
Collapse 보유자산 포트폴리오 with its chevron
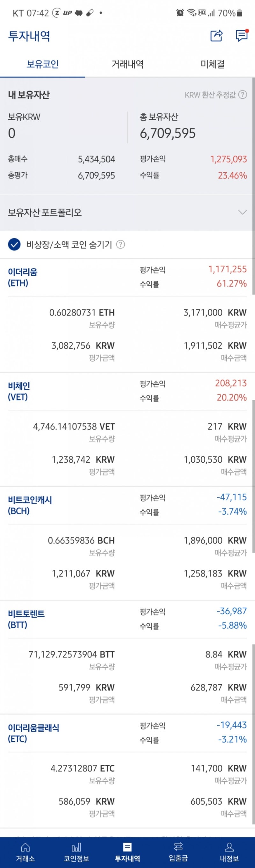click(x=241, y=212)
